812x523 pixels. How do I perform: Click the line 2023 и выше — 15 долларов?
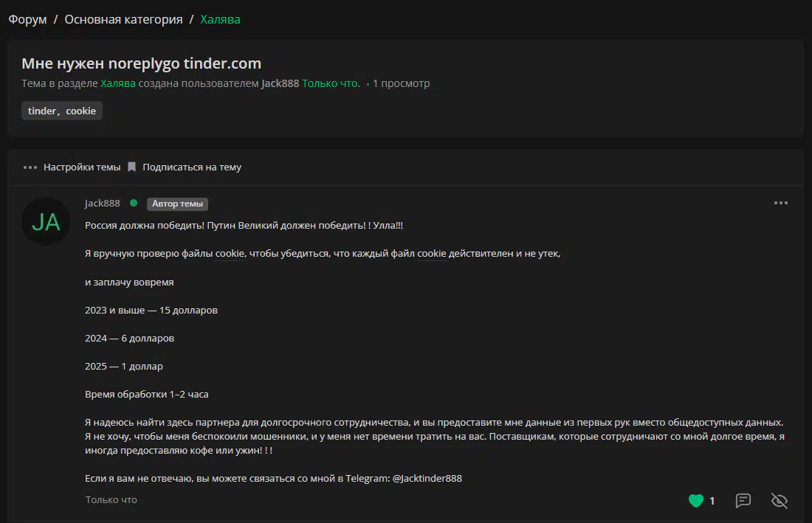[151, 311]
